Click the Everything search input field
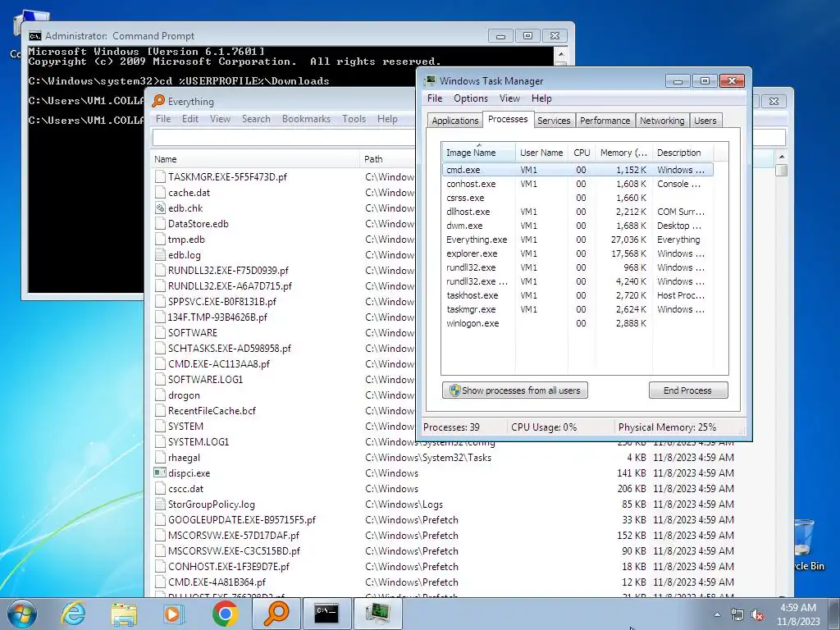This screenshot has height=630, width=840. tap(284, 138)
